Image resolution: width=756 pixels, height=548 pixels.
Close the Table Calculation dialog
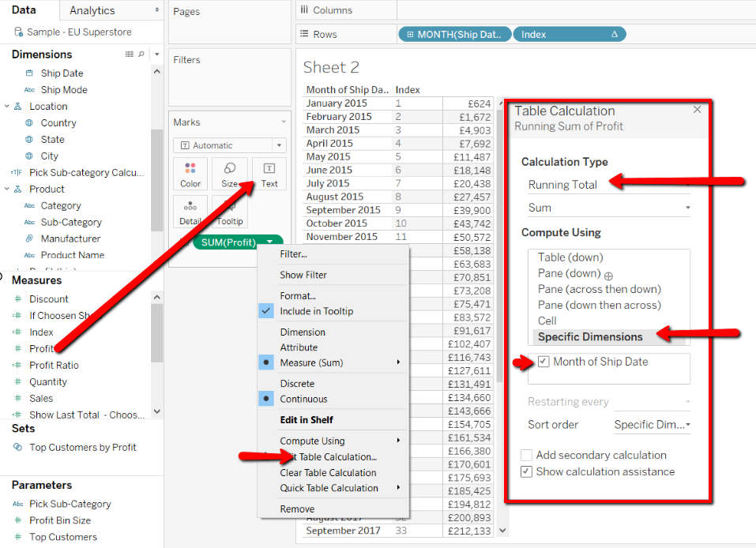point(698,110)
